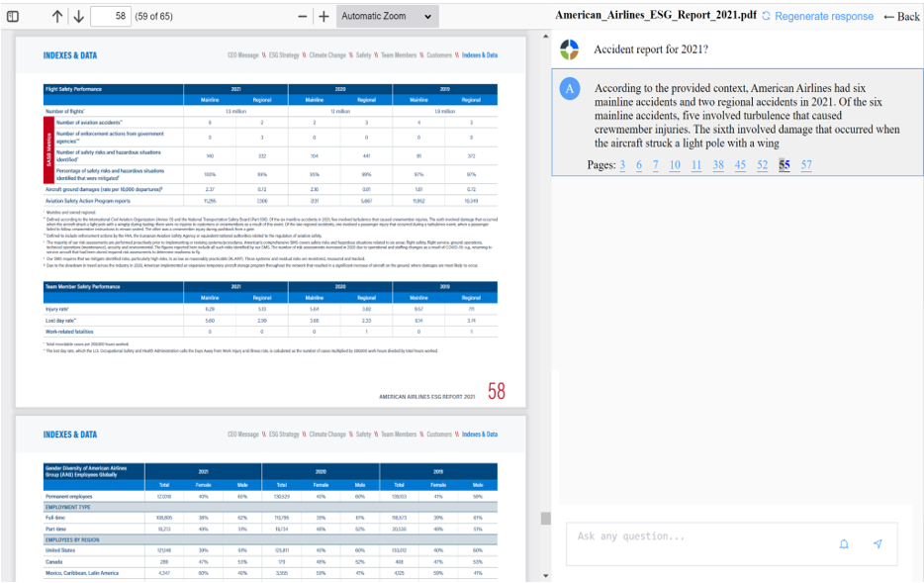Click 'Safety' in page 58 header
Viewport: 924px width, 583px height.
363,55
